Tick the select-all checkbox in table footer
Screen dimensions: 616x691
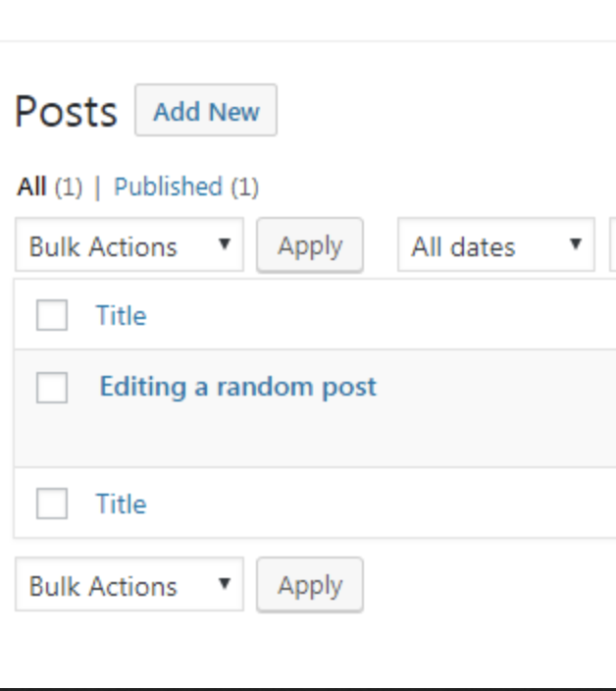click(52, 505)
